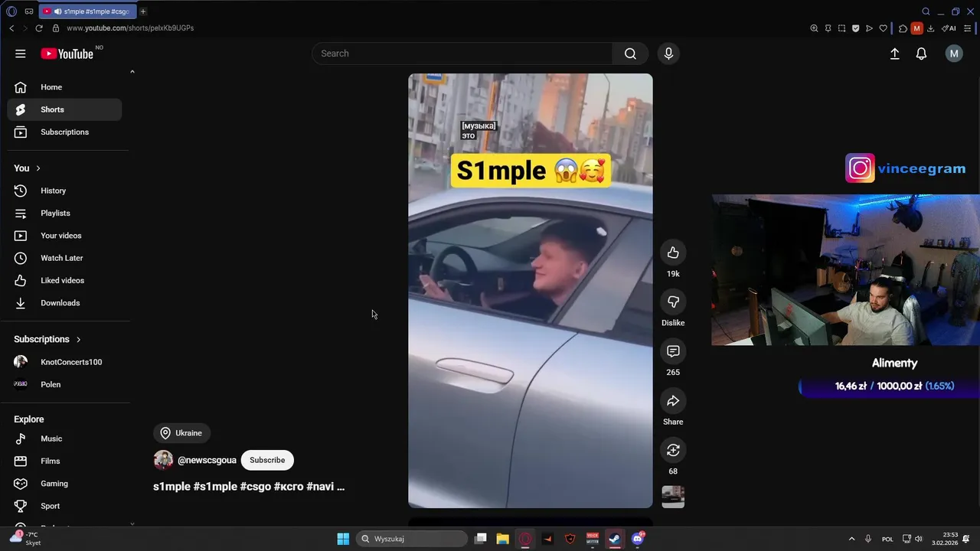Image resolution: width=980 pixels, height=551 pixels.
Task: Start voice search with microphone icon
Action: click(x=668, y=54)
